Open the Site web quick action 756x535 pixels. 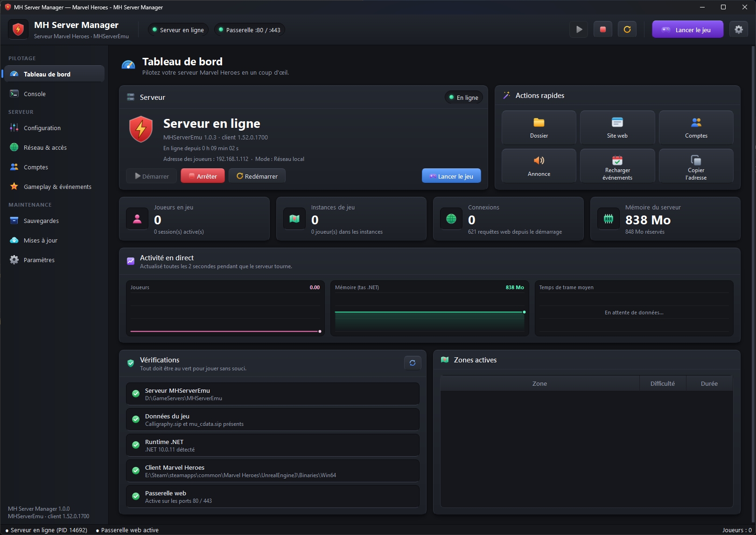(x=617, y=127)
